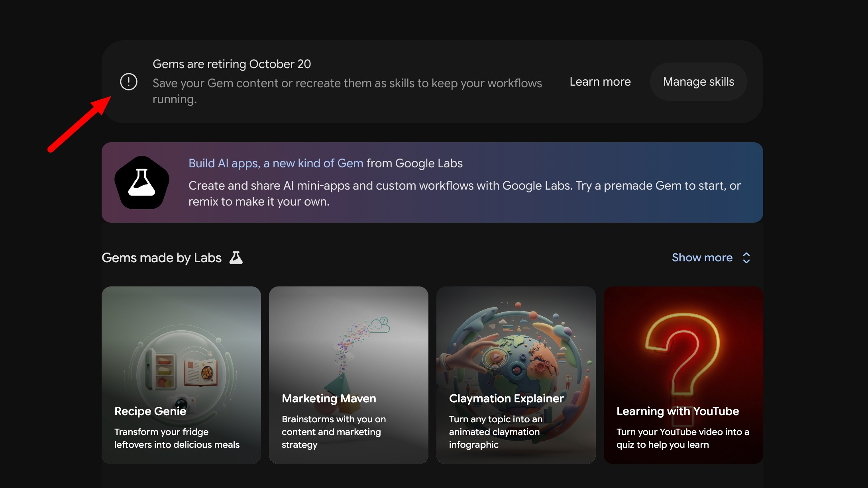Click the flask icon beside Gems made by Labs
This screenshot has width=868, height=488.
point(236,258)
